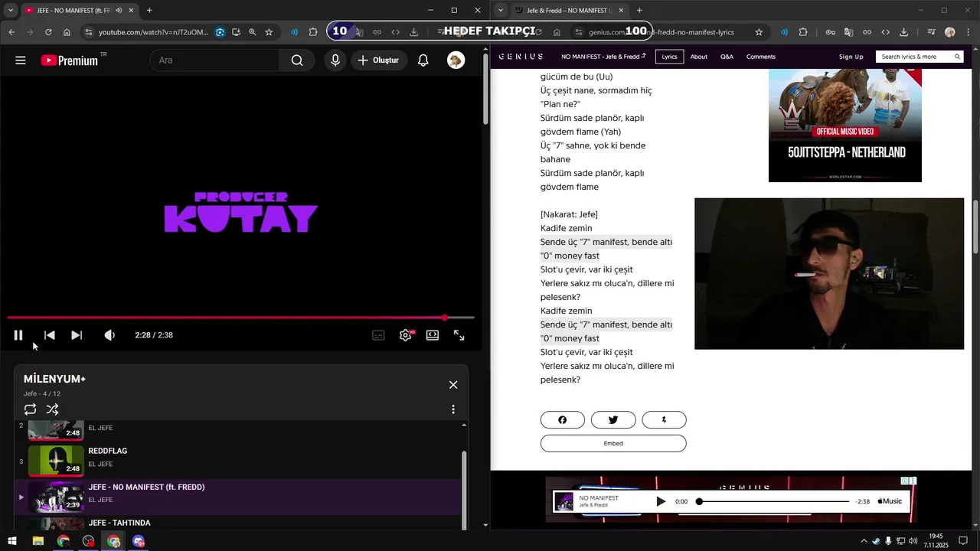Seek on the Apple Music player slider

[774, 502]
